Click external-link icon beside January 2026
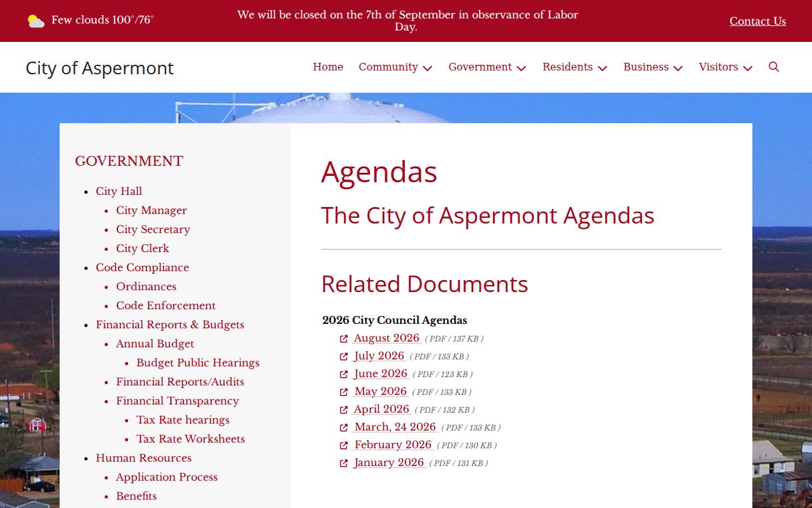Viewport: 812px width, 508px height. tap(344, 464)
